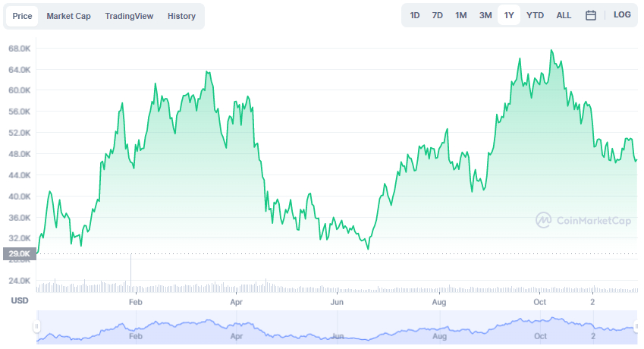Click the USD currency label

pyautogui.click(x=20, y=301)
